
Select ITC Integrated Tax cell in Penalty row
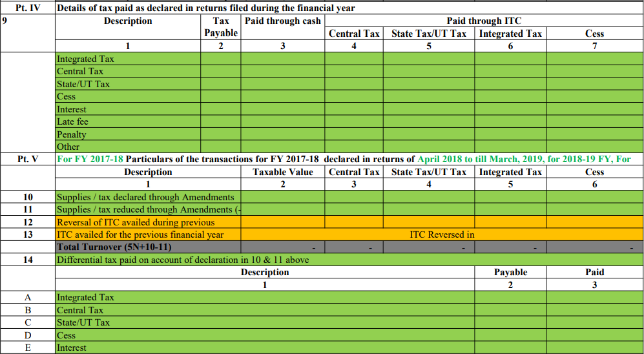click(x=510, y=134)
